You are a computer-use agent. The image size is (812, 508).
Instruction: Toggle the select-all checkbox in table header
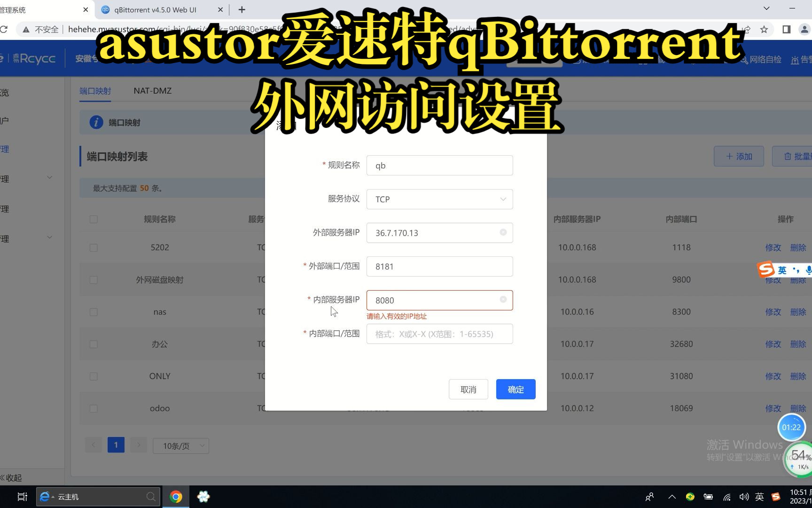point(94,219)
